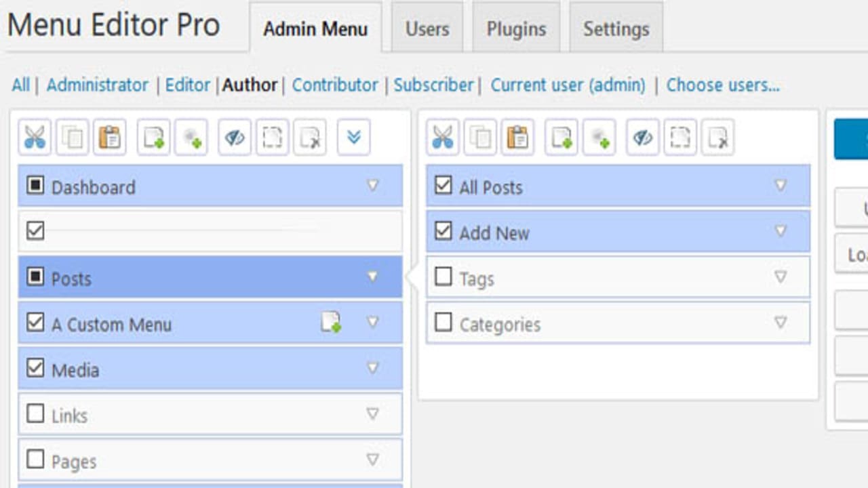Enable the Tags submenu checkbox
Viewport: 868px width, 488px height.
[443, 277]
